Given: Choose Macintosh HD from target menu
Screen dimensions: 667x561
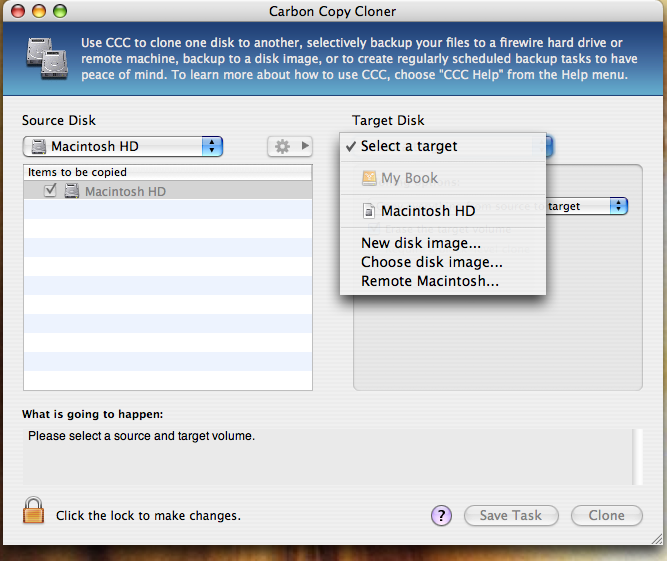Looking at the screenshot, I should point(443,211).
